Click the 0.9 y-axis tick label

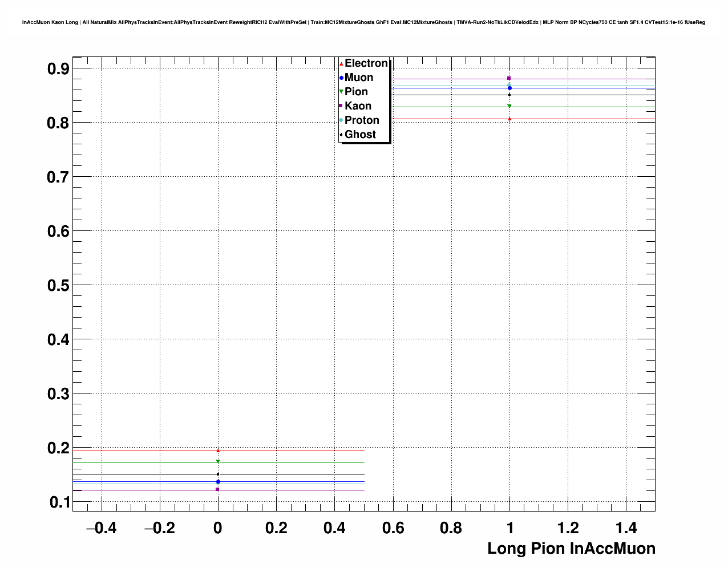pos(58,68)
